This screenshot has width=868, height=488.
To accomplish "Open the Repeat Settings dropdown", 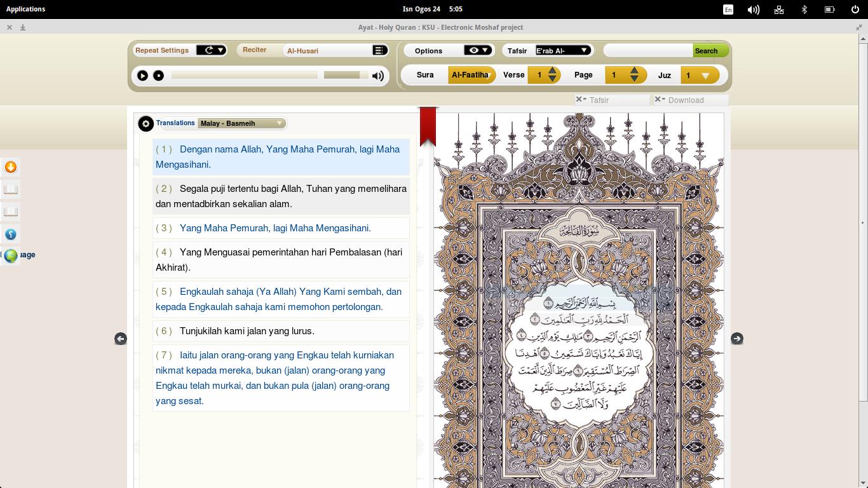I will click(x=211, y=50).
